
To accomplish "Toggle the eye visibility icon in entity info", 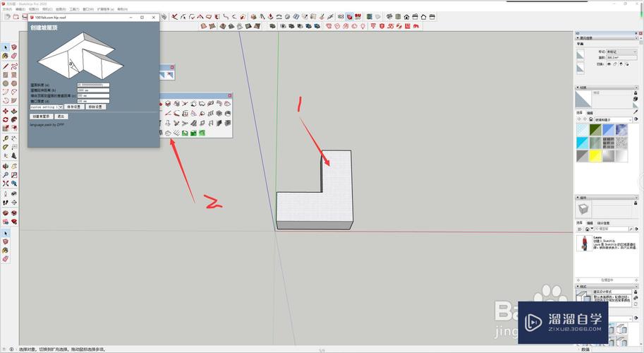I will click(609, 64).
